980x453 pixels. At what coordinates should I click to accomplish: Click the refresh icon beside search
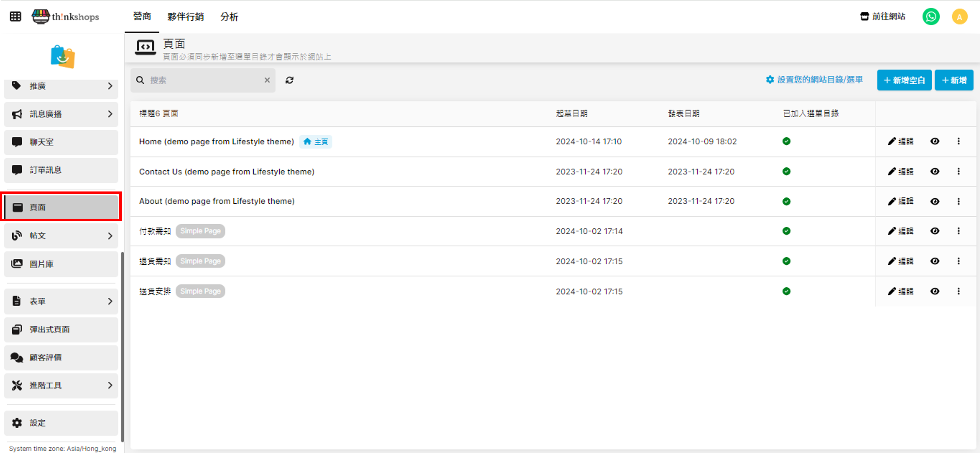[x=289, y=80]
